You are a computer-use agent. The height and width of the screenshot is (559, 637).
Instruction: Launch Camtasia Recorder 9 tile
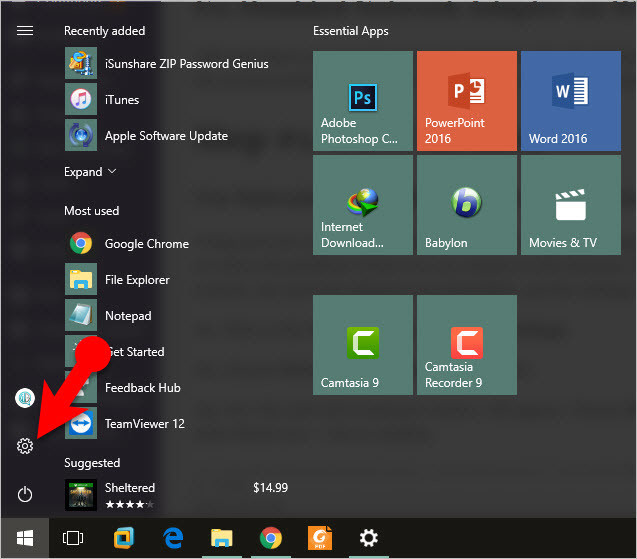(467, 345)
